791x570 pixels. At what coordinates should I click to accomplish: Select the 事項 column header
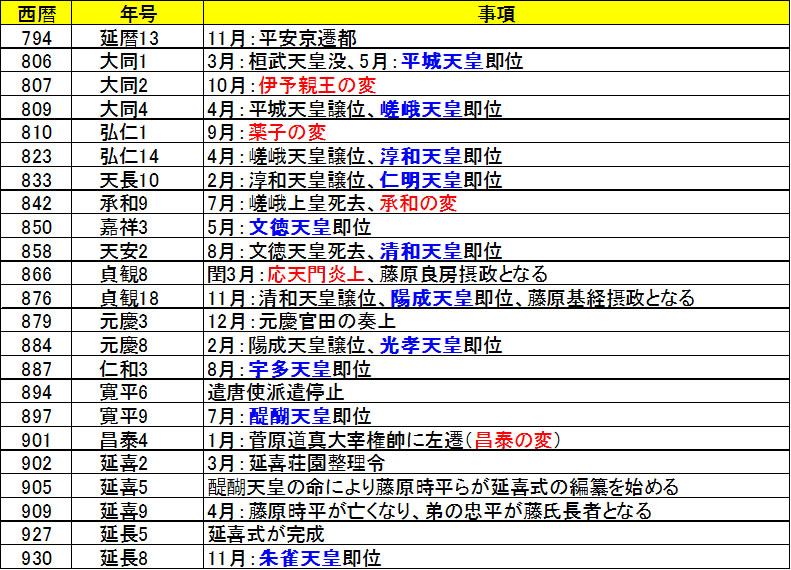click(494, 14)
